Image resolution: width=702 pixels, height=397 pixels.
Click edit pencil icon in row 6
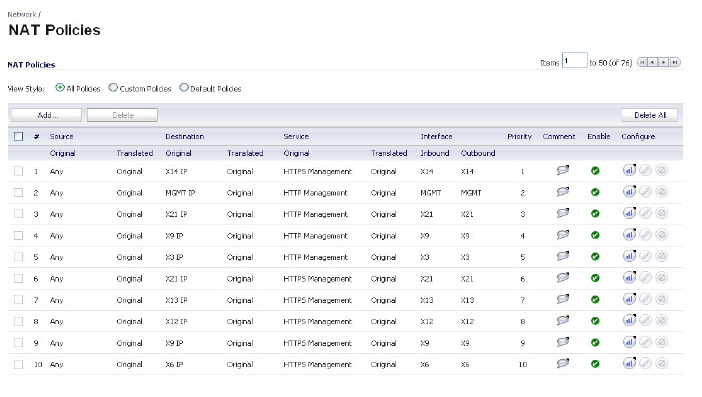[645, 277]
